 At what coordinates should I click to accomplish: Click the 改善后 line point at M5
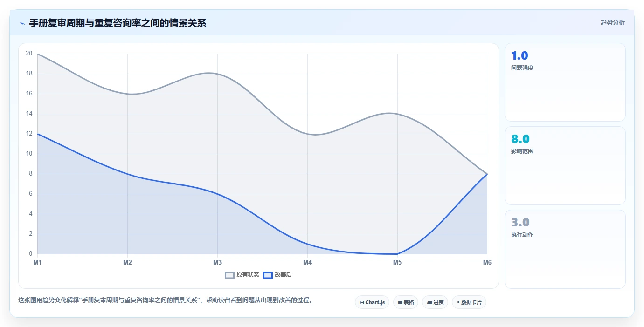coord(397,254)
